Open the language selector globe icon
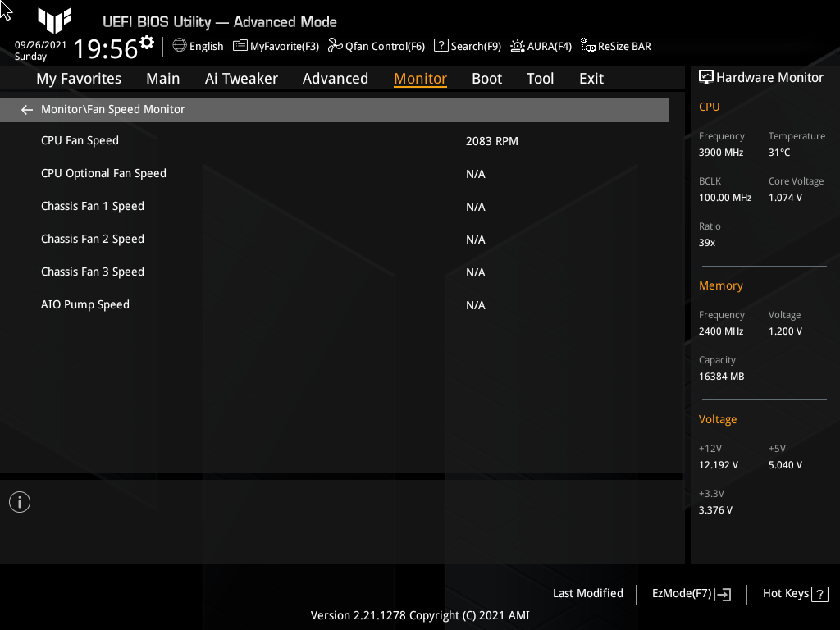The width and height of the screenshot is (840, 630). 180,46
